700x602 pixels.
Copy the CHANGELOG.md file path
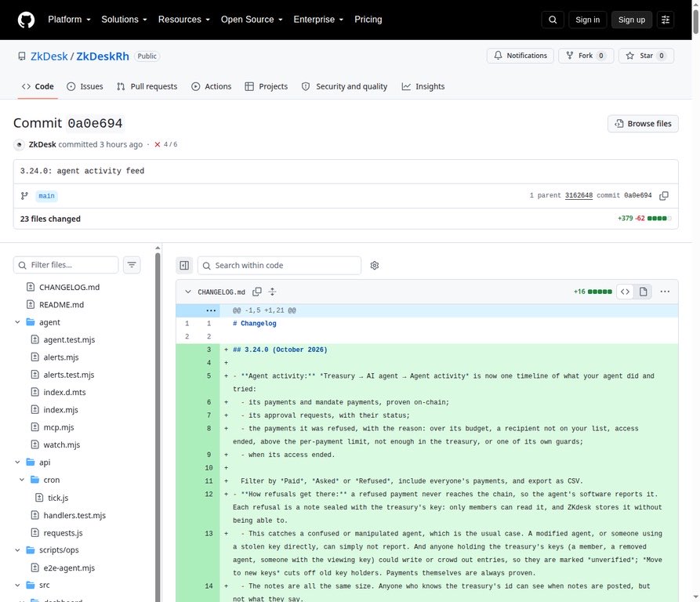[x=256, y=292]
